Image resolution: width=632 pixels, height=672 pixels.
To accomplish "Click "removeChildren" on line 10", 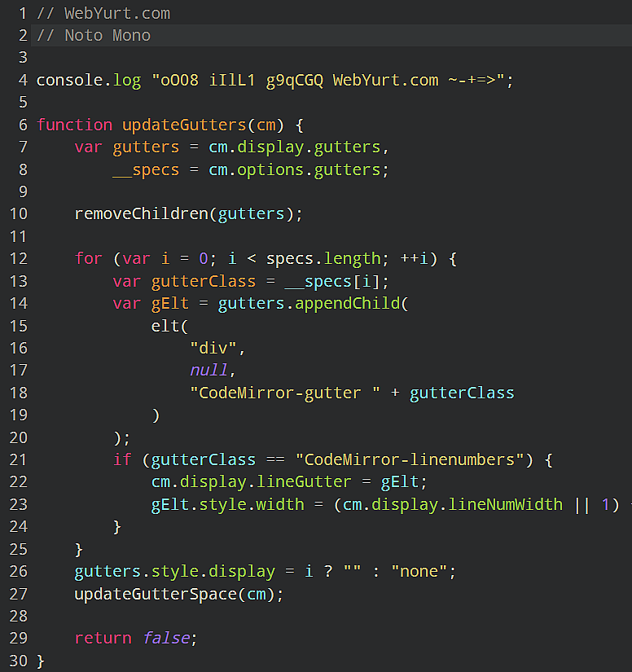I will (x=142, y=213).
